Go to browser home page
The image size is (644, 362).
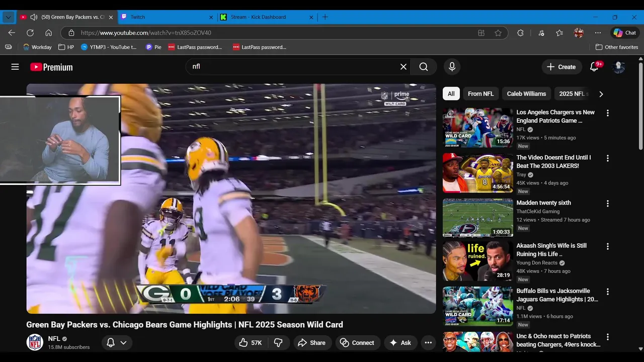(x=49, y=33)
